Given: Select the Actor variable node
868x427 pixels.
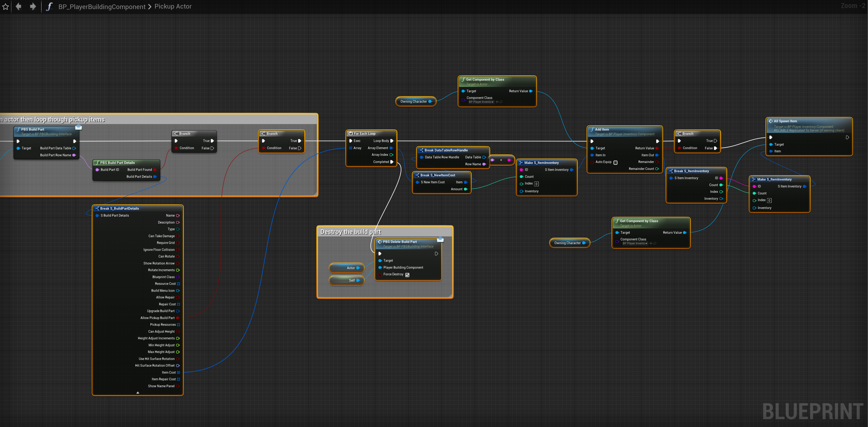Looking at the screenshot, I should pyautogui.click(x=346, y=268).
